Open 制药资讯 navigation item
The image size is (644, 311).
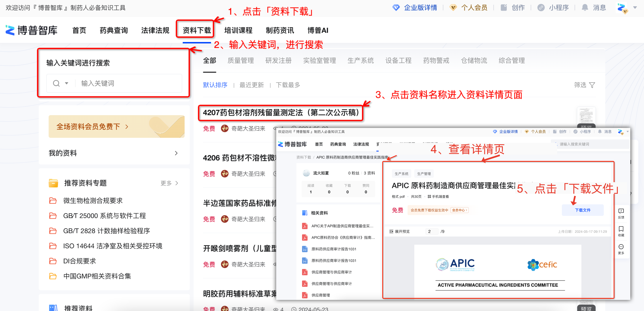[x=280, y=30]
